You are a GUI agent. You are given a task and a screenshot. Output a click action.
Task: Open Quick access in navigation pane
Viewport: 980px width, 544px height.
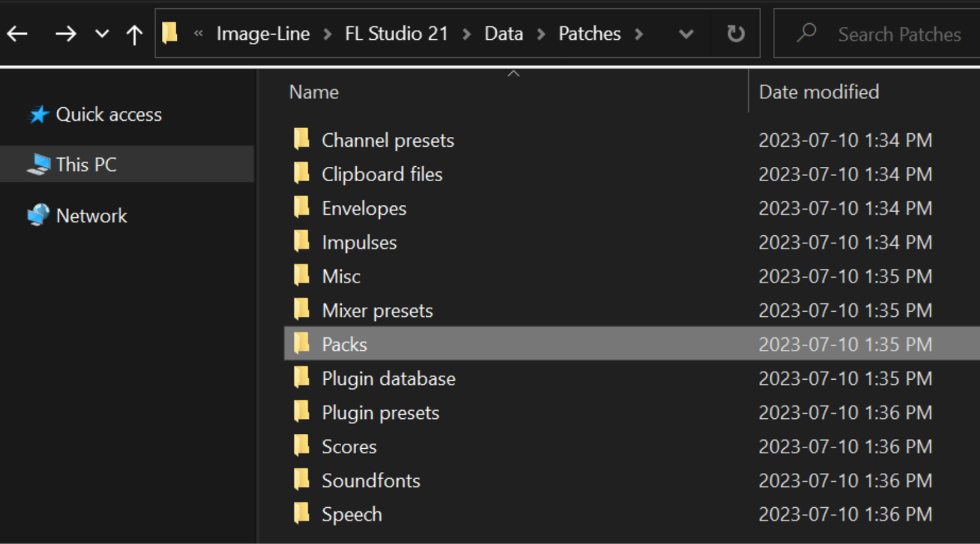pyautogui.click(x=109, y=115)
